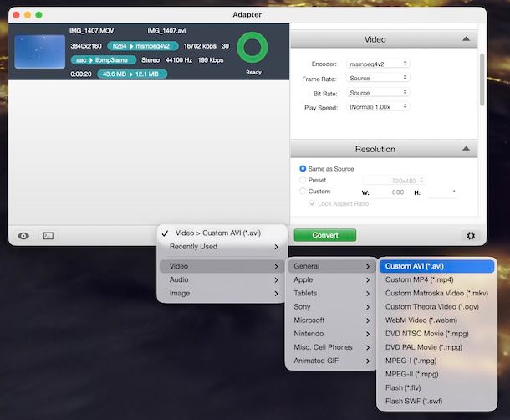
Task: Collapse the Resolution section triangle
Action: [x=466, y=150]
